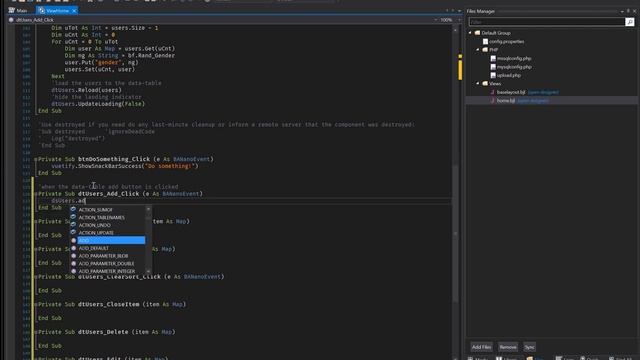The image size is (640, 360).
Task: Switch to the Main module tab
Action: click(x=18, y=11)
